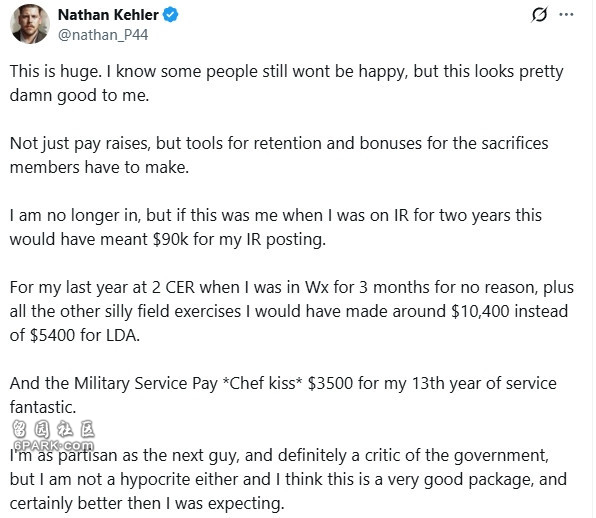Click the 'Not just pay raises' paragraph

click(279, 155)
